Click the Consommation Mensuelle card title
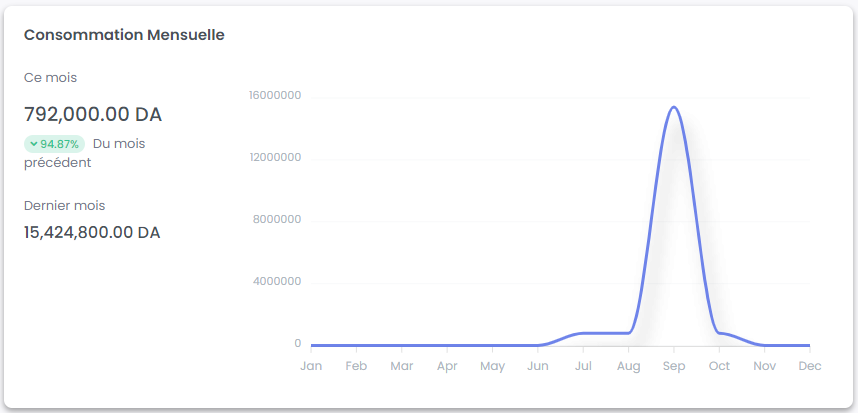 click(x=124, y=35)
